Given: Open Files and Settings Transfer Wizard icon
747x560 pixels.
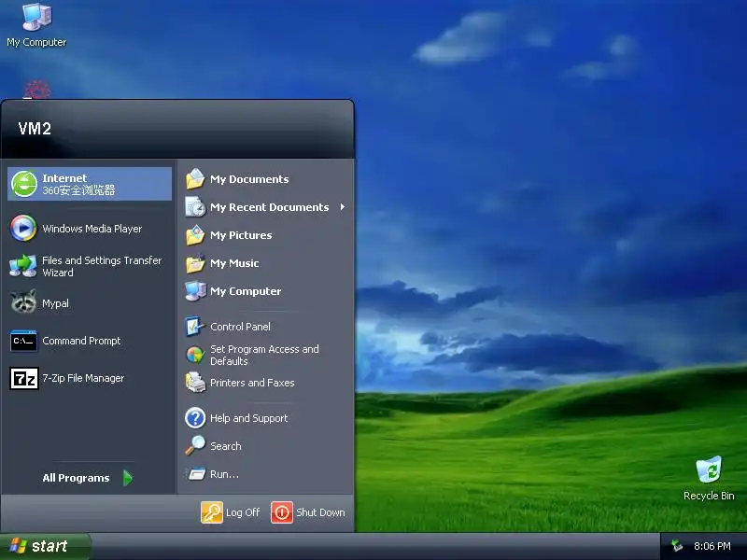Looking at the screenshot, I should 22,266.
